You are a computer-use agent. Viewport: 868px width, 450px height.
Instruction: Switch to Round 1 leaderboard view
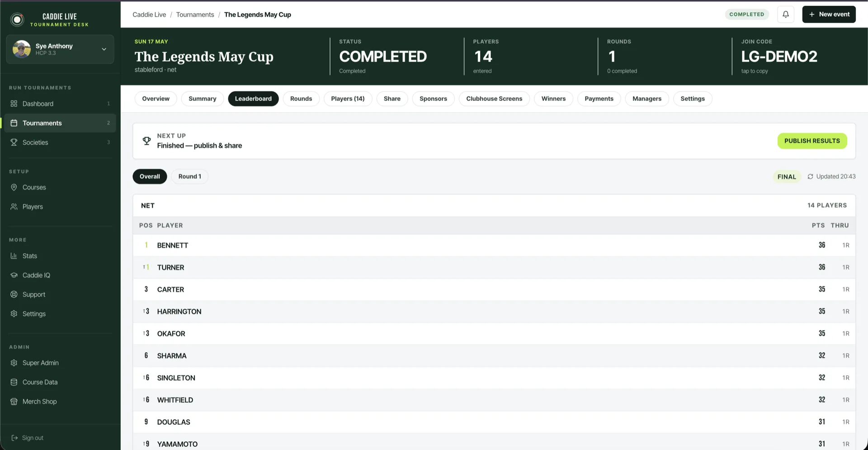(x=189, y=176)
